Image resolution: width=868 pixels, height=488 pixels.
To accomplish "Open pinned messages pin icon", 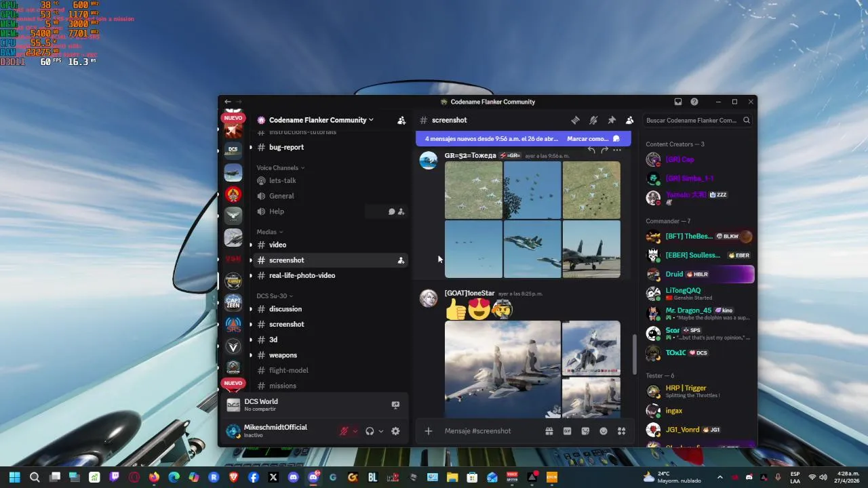I will 612,120.
